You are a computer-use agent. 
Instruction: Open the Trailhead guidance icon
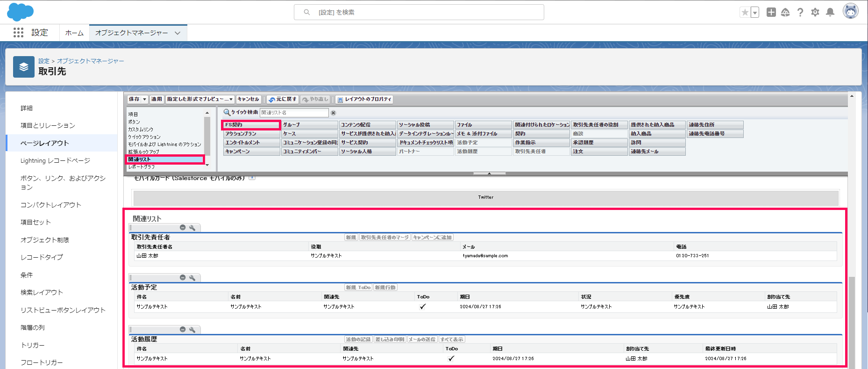785,12
